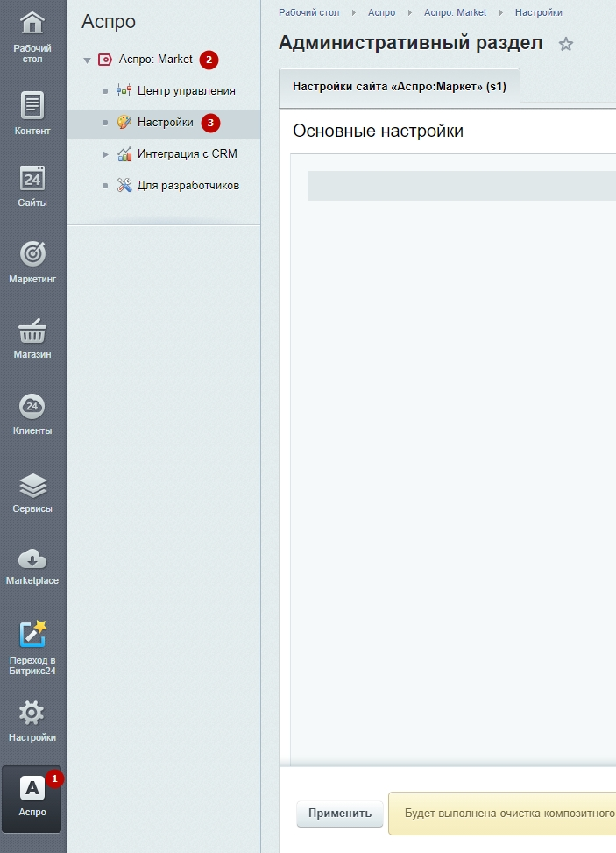The height and width of the screenshot is (853, 616).
Task: Open Центр управления in the tree
Action: 186,91
